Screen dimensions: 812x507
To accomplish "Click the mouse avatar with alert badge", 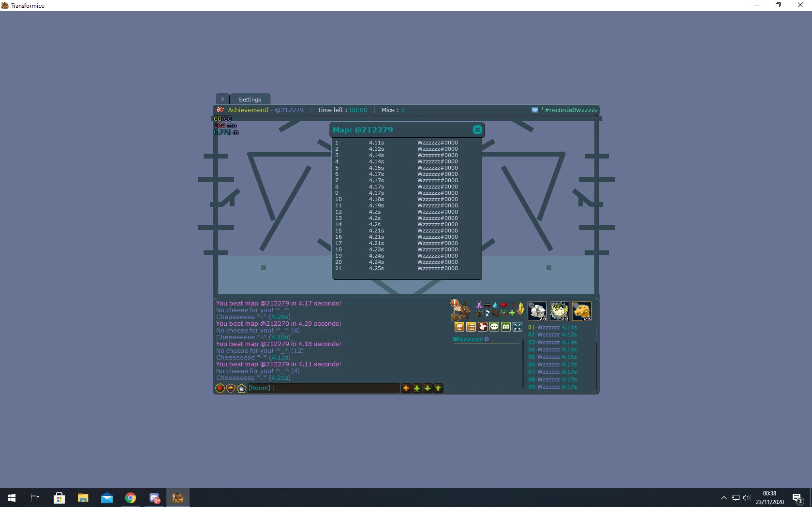I will coord(461,310).
